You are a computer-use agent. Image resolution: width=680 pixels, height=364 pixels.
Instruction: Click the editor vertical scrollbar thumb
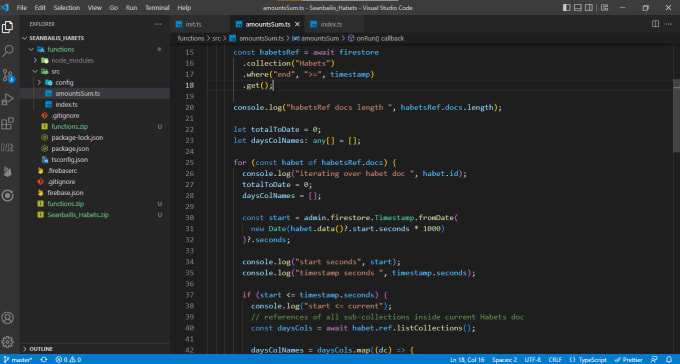tap(676, 115)
